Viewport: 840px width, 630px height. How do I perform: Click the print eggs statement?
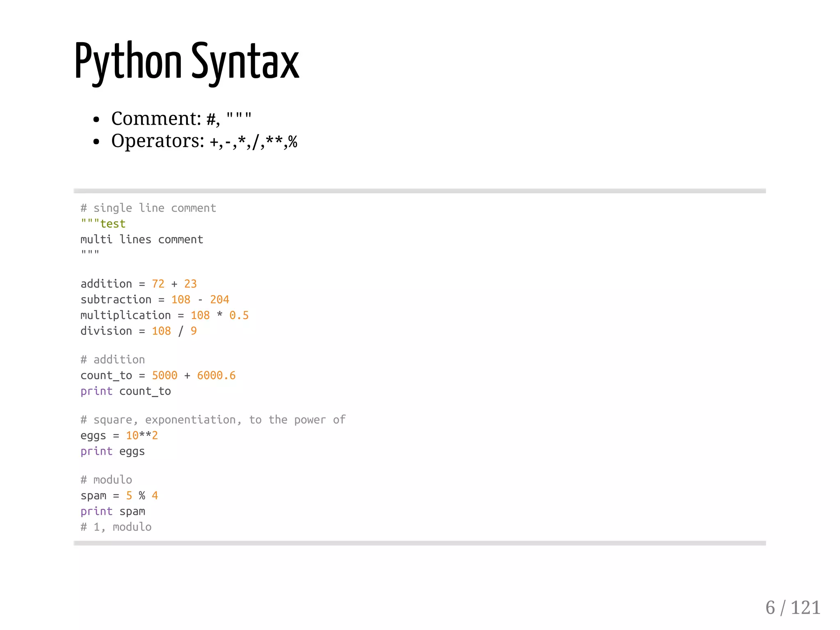tap(112, 451)
